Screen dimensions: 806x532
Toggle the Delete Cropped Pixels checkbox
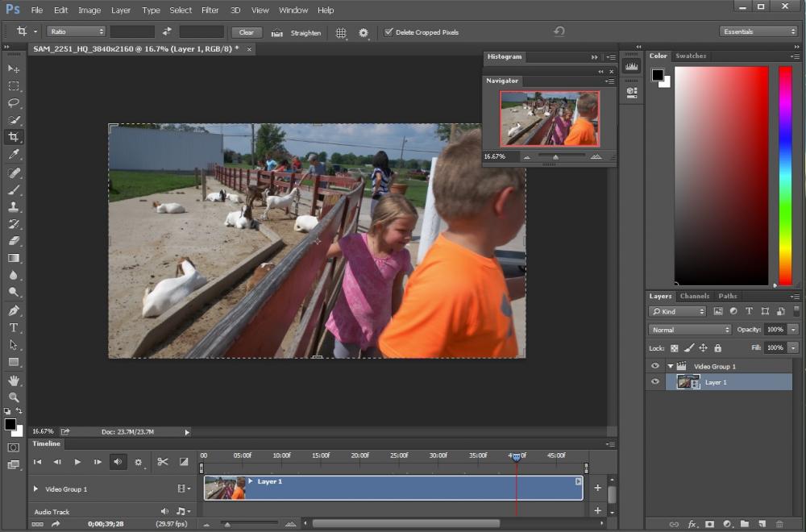(389, 32)
